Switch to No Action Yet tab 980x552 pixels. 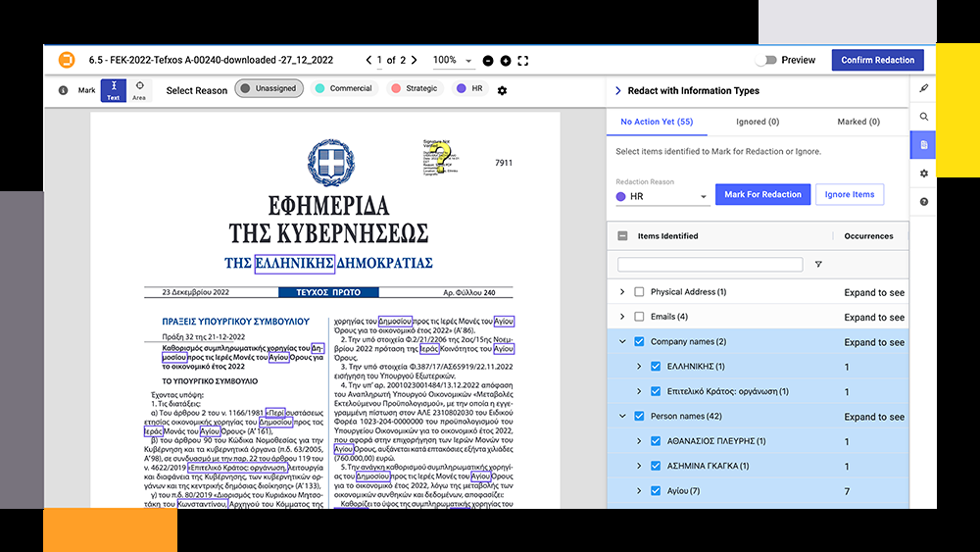coord(657,122)
